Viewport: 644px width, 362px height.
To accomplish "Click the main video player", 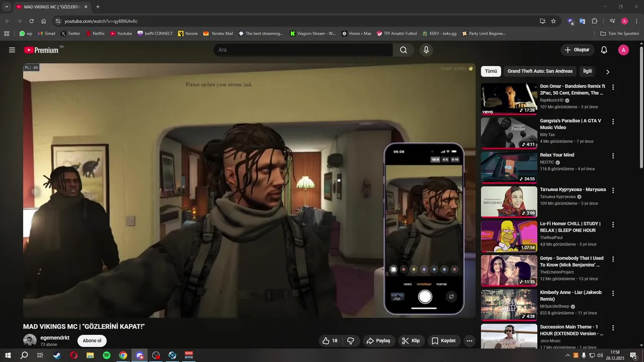I will [249, 191].
